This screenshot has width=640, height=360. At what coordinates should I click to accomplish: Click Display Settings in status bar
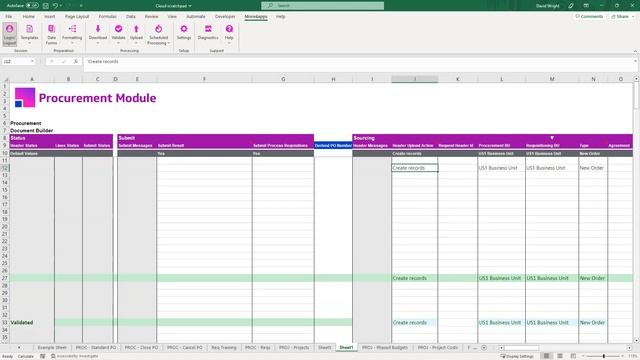[517, 356]
